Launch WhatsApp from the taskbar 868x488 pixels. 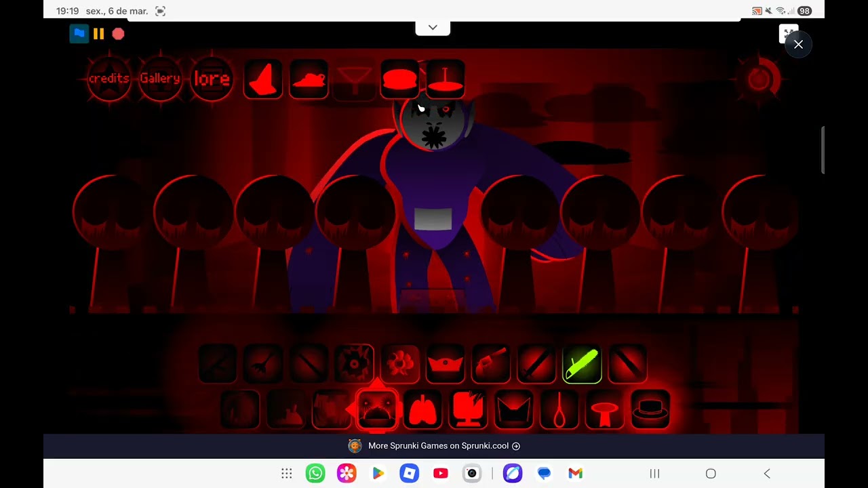click(315, 474)
